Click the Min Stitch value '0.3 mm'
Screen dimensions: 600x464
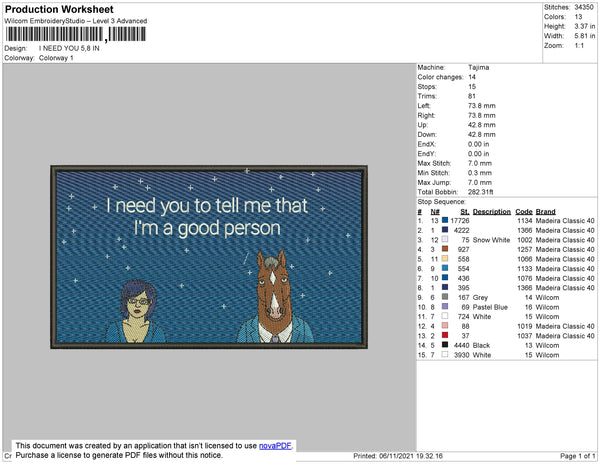tap(480, 173)
